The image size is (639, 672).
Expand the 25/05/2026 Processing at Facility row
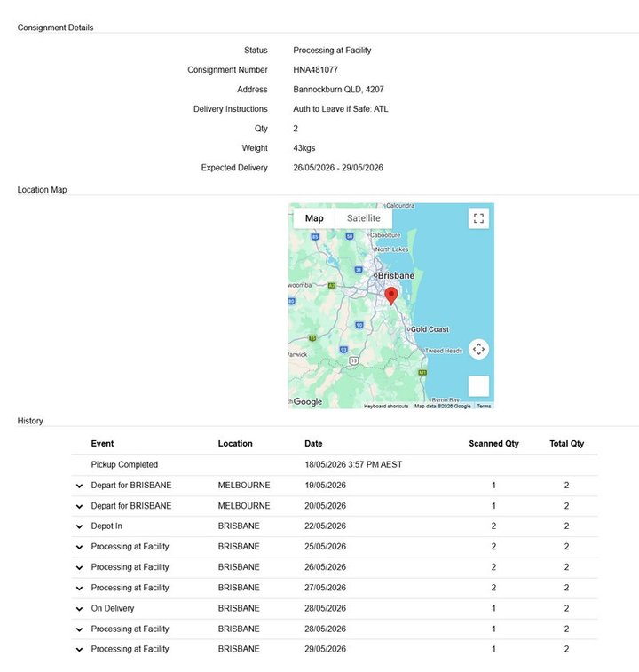coord(79,547)
